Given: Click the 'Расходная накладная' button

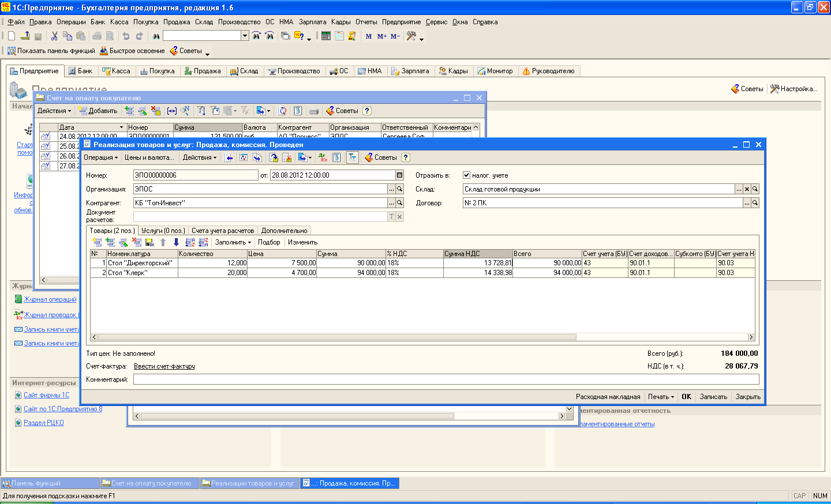Looking at the screenshot, I should (608, 397).
